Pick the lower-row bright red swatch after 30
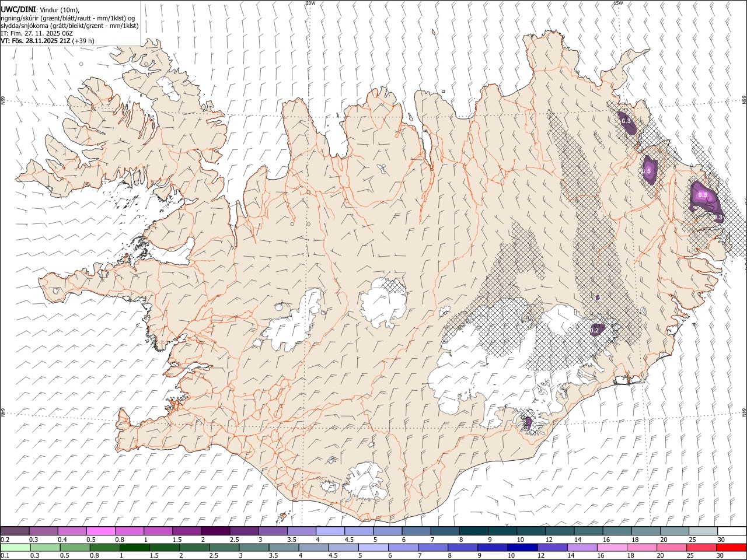The height and width of the screenshot is (560, 747). (x=731, y=547)
